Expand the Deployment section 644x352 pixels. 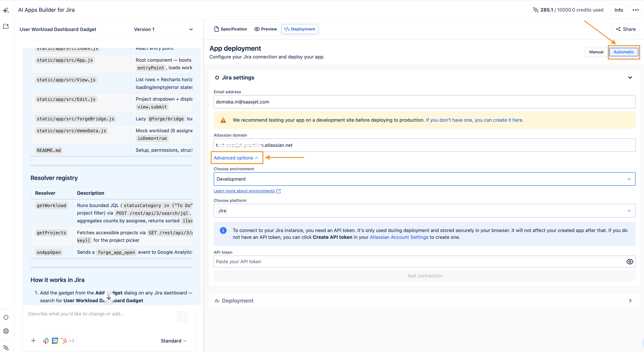click(424, 301)
